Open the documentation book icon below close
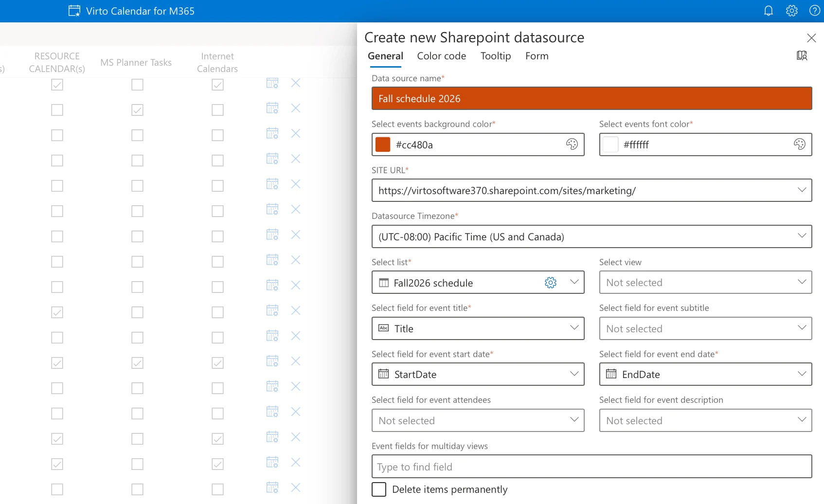The image size is (824, 504). 802,55
